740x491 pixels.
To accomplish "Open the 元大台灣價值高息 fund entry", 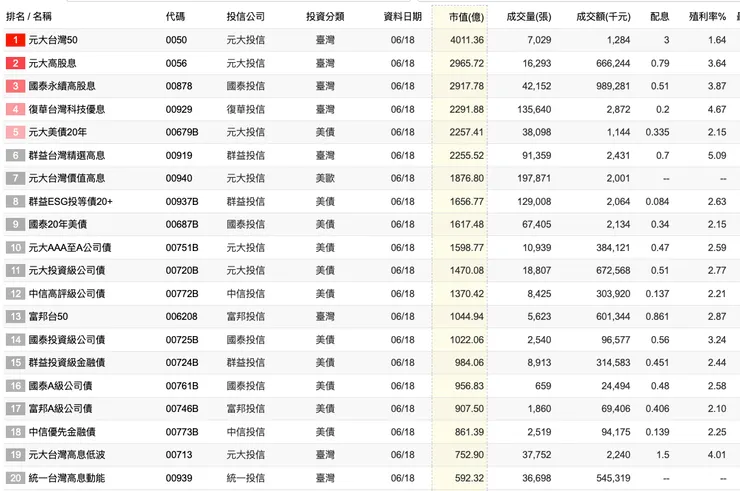I will click(67, 178).
